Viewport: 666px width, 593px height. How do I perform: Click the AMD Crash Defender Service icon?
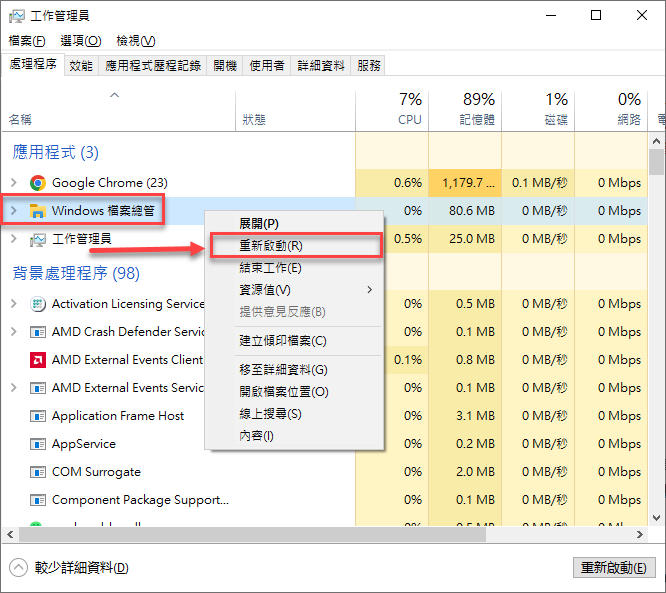(38, 332)
